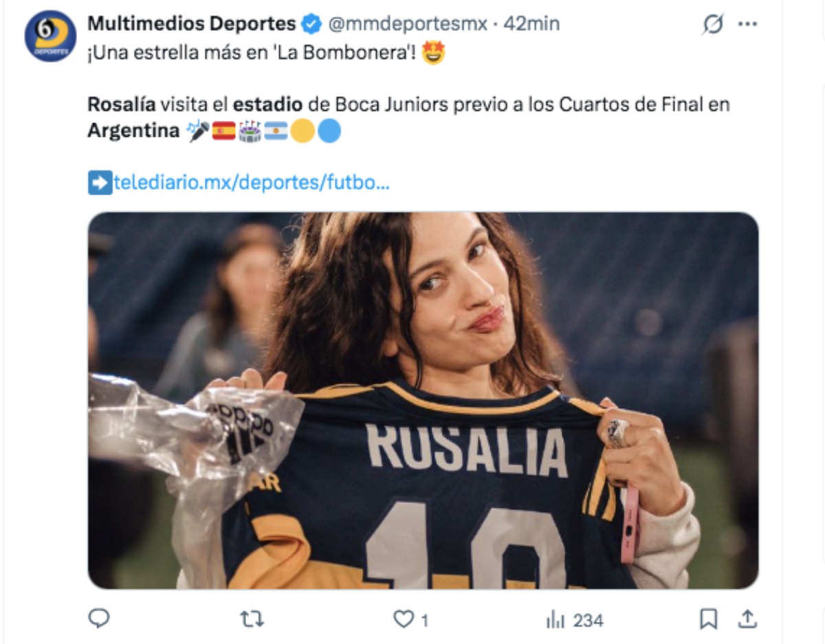Screen dimensions: 825x644
Task: Open the telediario.mx article link
Action: pyautogui.click(x=247, y=181)
